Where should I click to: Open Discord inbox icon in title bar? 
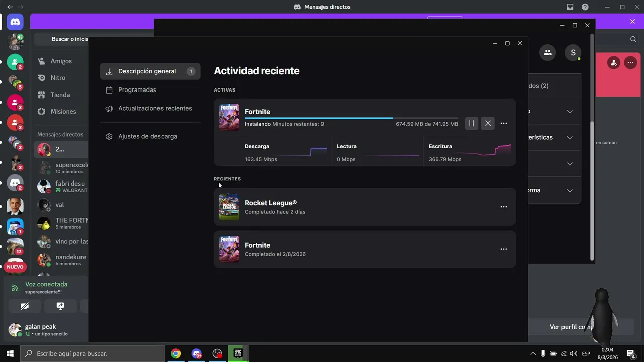pyautogui.click(x=570, y=7)
